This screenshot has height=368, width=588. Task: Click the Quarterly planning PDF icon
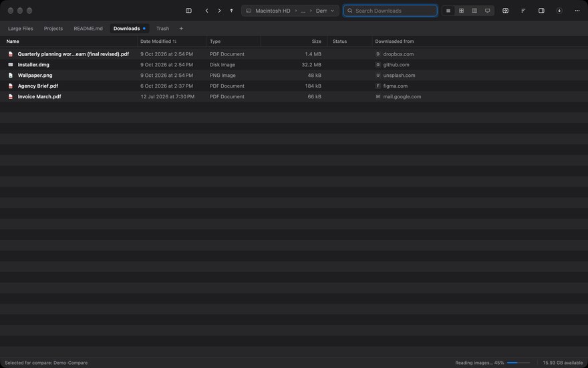click(x=11, y=54)
